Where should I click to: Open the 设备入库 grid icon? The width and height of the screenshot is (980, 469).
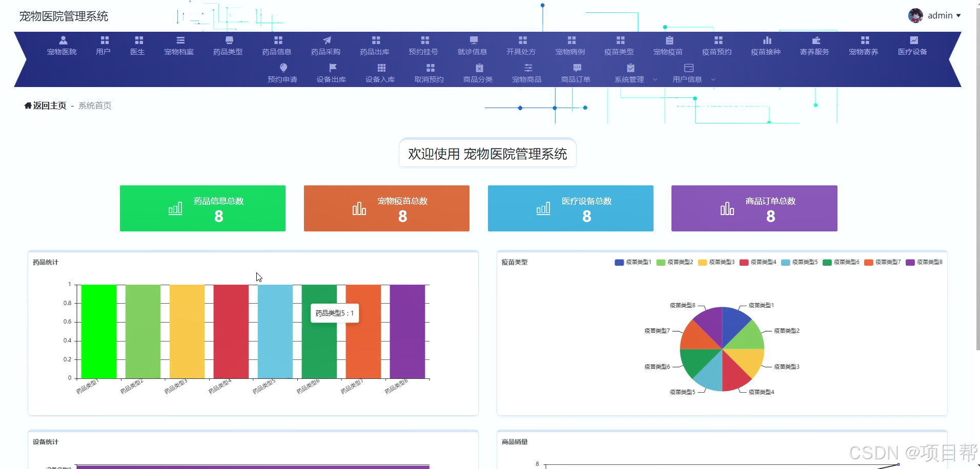[x=381, y=68]
